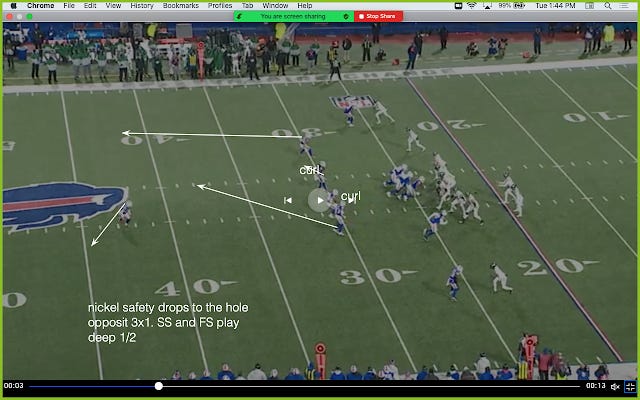Play the video with the center play button
The width and height of the screenshot is (640, 400).
(319, 200)
